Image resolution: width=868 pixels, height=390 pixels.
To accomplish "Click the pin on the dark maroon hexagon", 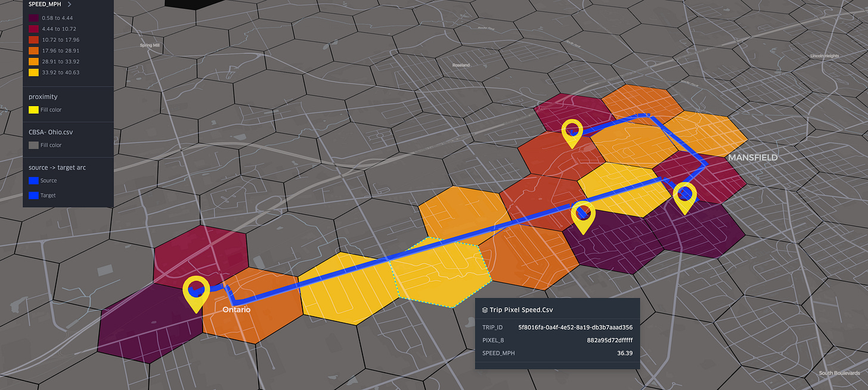I will pos(583,218).
